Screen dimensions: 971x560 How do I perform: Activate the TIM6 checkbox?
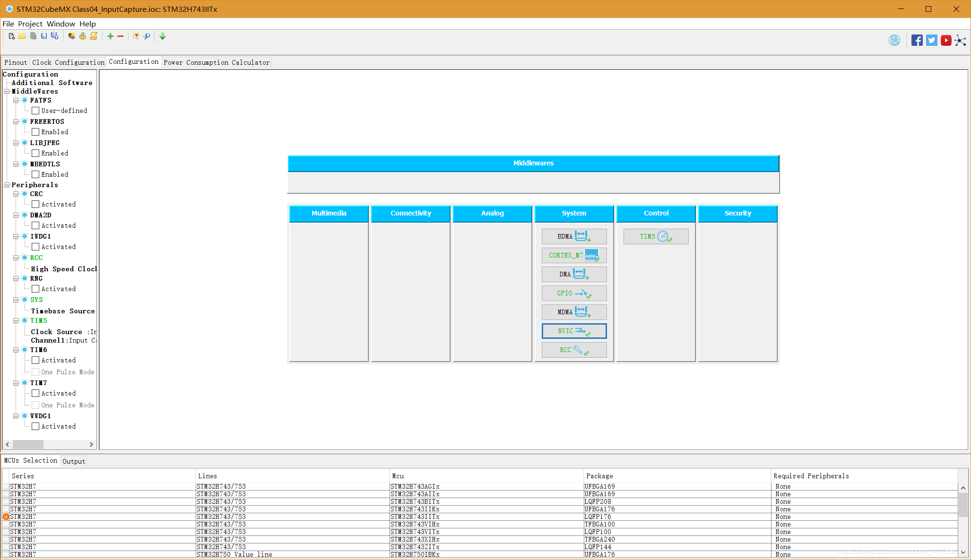(35, 360)
